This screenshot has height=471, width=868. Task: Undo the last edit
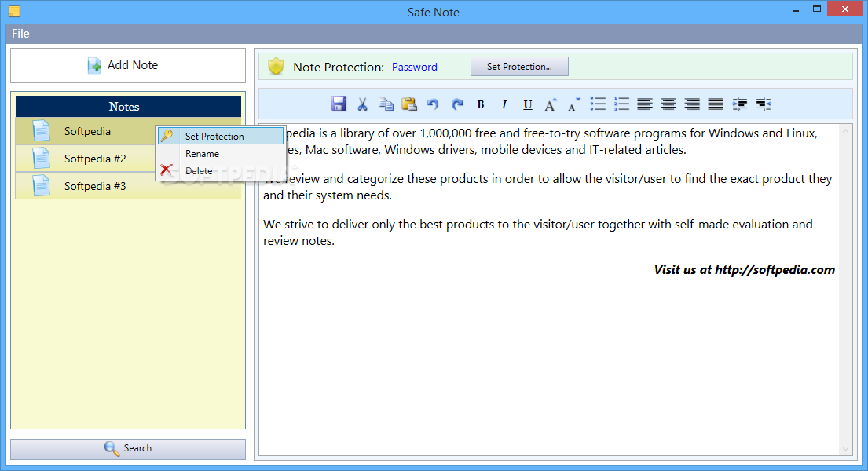pos(433,104)
